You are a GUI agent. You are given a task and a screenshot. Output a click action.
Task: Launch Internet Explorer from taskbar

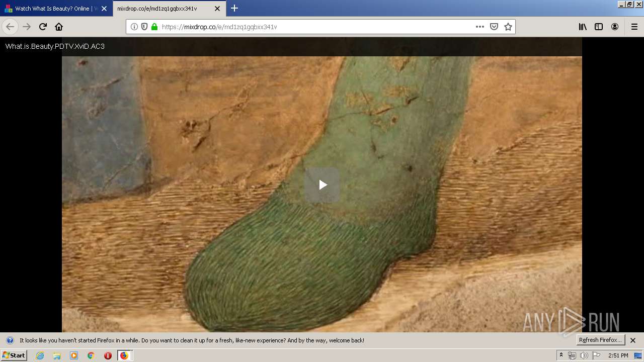pyautogui.click(x=40, y=355)
